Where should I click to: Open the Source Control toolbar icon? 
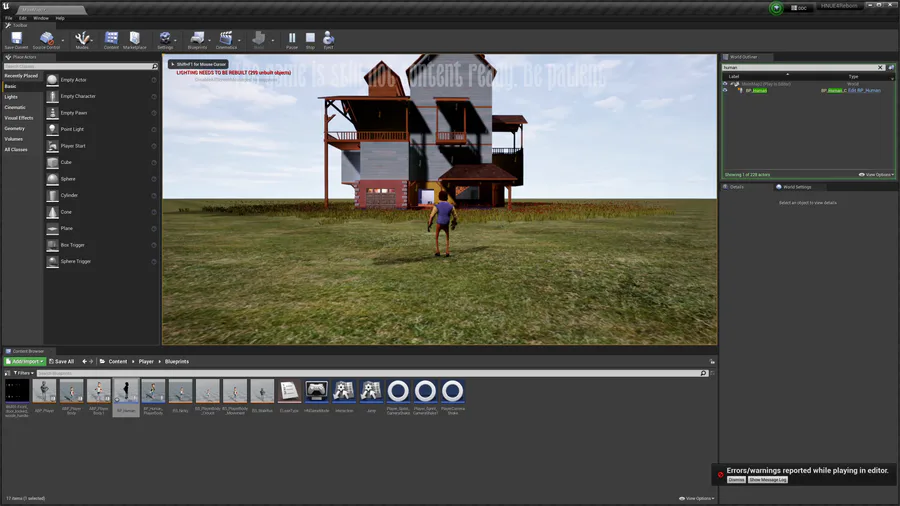coord(46,39)
